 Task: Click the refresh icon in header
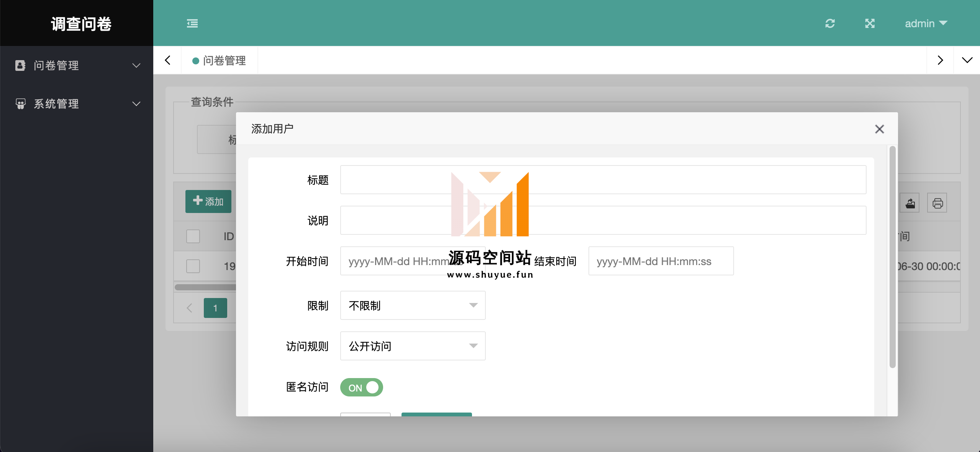click(x=830, y=23)
